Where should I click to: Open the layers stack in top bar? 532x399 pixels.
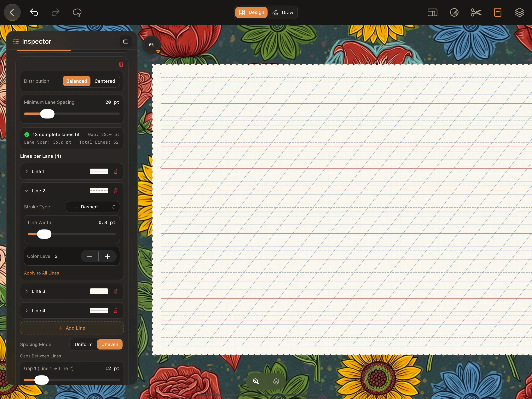click(x=519, y=13)
